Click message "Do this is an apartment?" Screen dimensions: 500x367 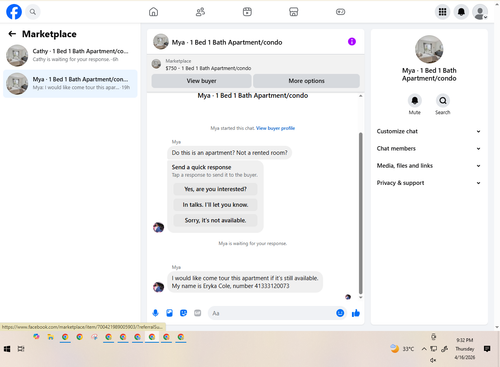[229, 153]
